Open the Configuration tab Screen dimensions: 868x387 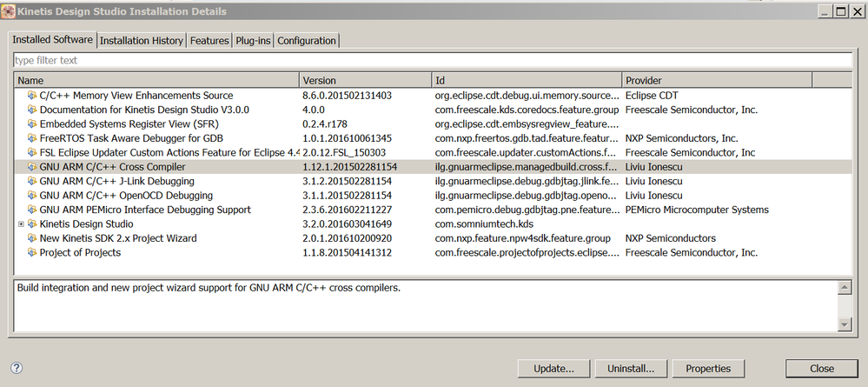tap(307, 41)
